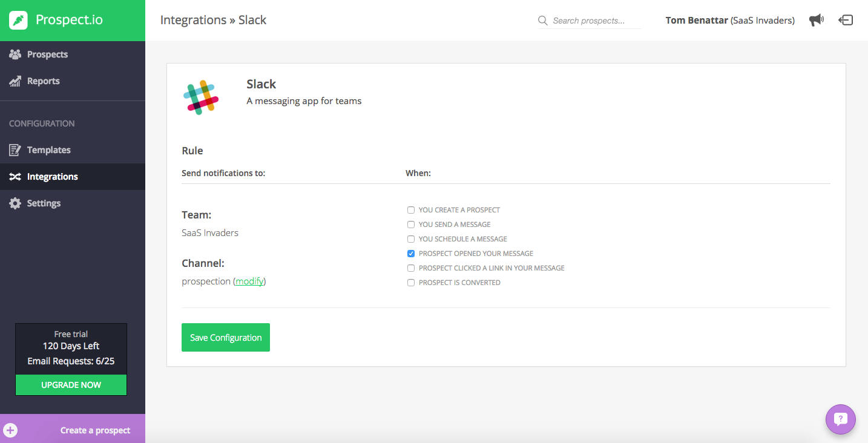Screen dimensions: 868x443
Task: Enable 'You create a prospect' notification
Action: [x=411, y=210]
